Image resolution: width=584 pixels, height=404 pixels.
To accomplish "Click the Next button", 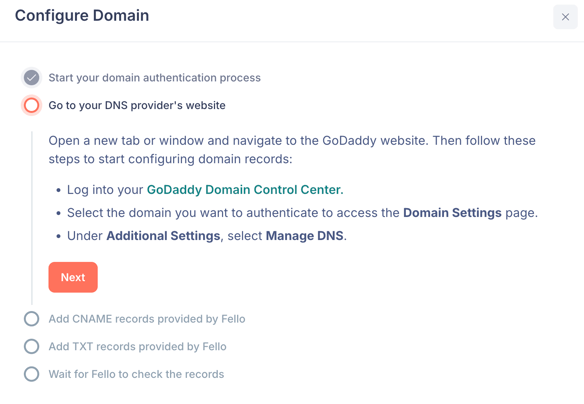I will click(x=73, y=277).
